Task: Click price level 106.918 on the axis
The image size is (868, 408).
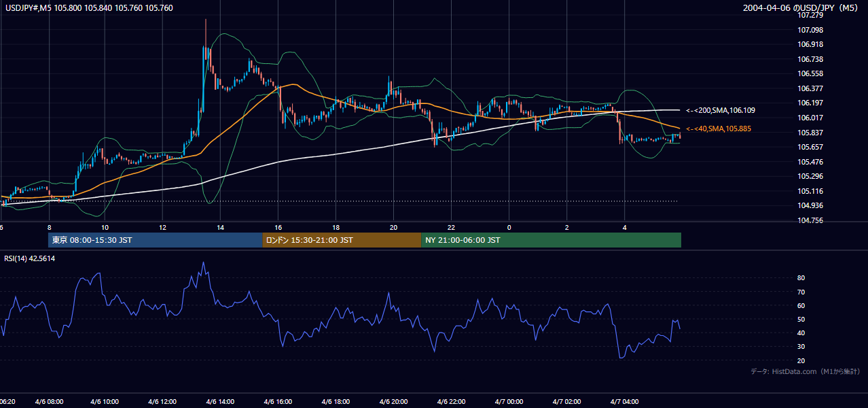Action: pos(810,44)
